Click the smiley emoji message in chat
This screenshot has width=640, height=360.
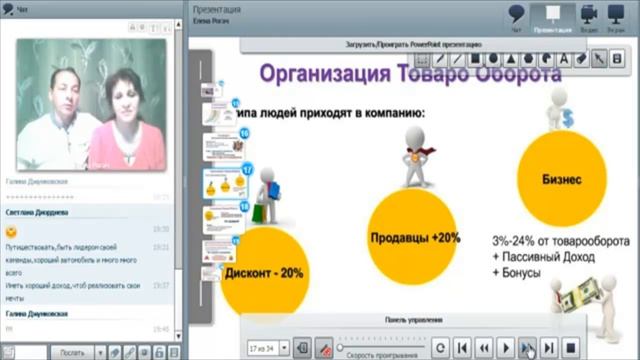[x=11, y=232]
